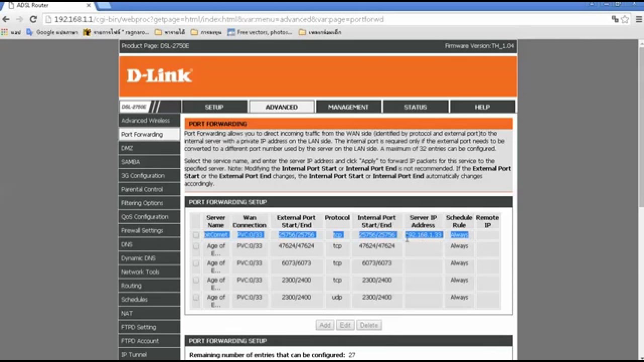Open the last bookmark folder in the bar

[x=320, y=32]
